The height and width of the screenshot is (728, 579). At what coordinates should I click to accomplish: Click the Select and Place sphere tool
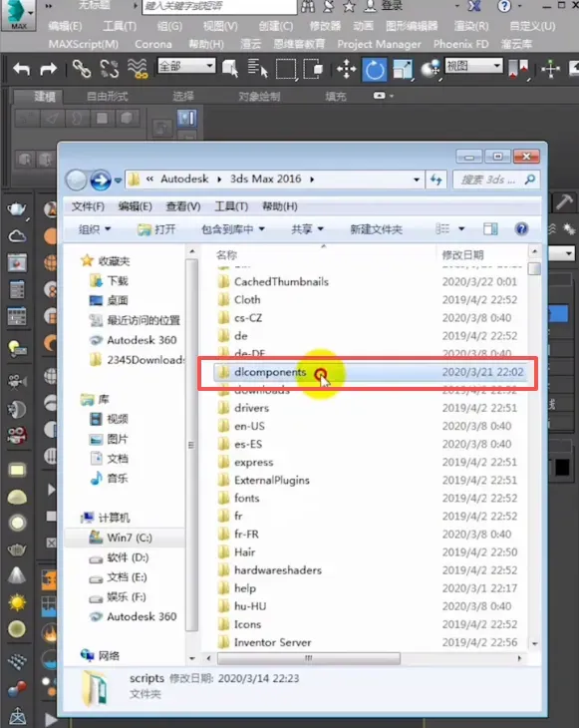coord(431,70)
